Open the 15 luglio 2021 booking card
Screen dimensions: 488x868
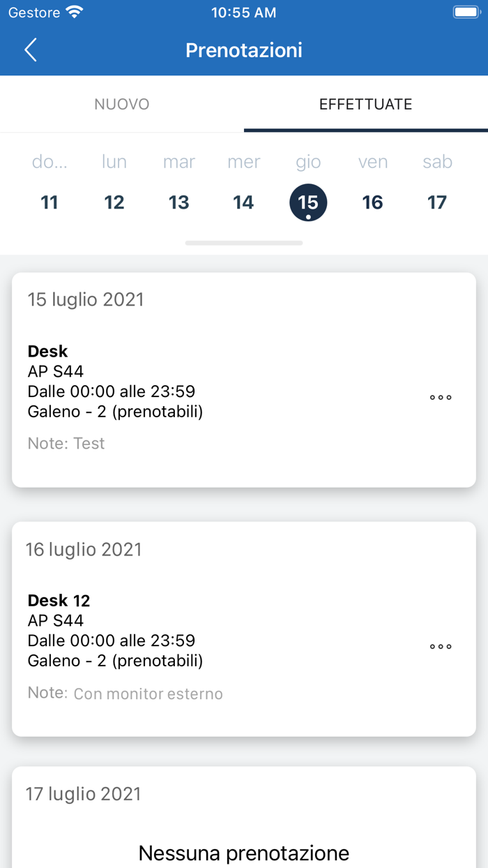209,380
